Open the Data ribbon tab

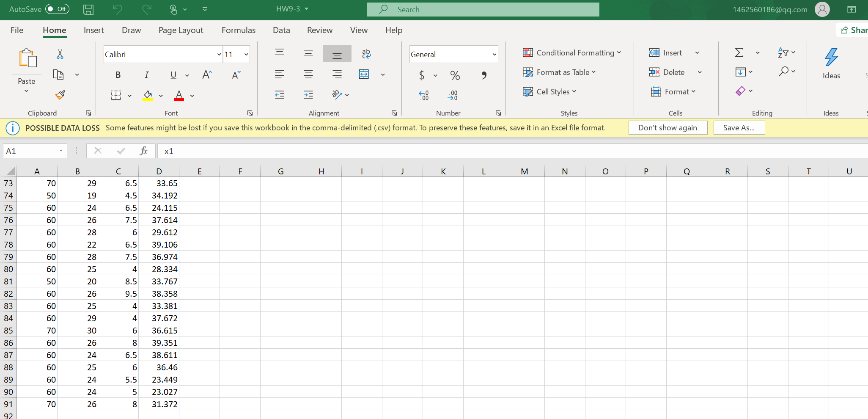tap(281, 30)
